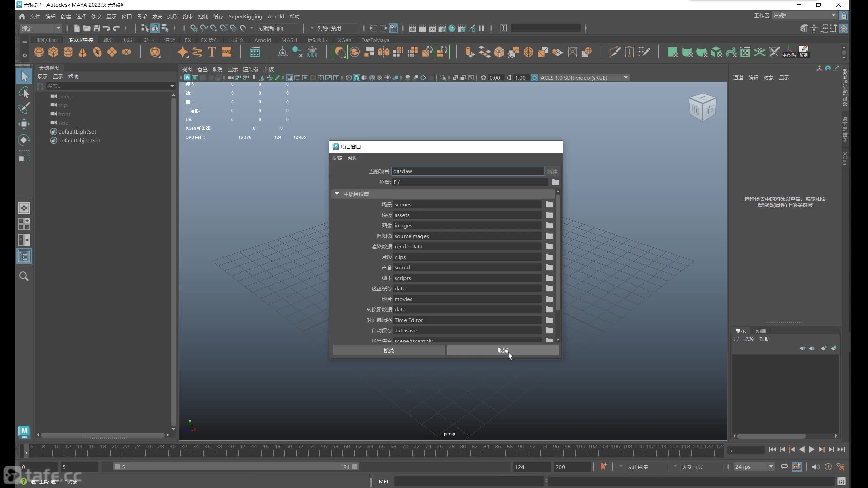Click the Open scene folder icon
The width and height of the screenshot is (868, 488).
[87, 28]
